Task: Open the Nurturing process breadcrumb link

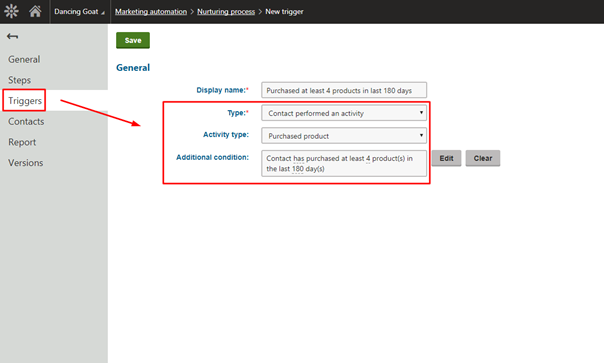Action: (226, 12)
